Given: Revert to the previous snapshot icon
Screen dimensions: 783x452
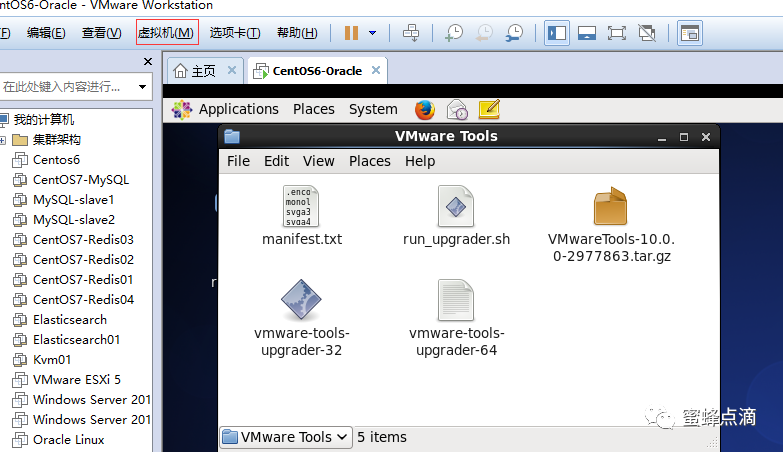Looking at the screenshot, I should tap(484, 33).
